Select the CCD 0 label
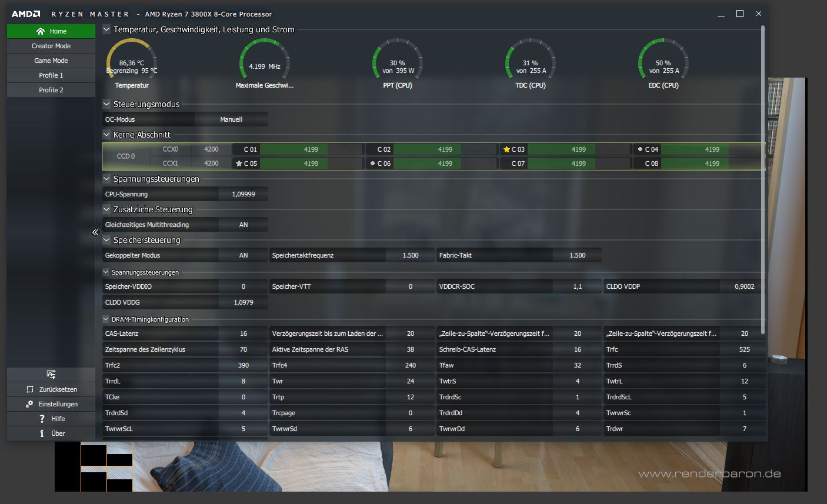Screen dimensions: 827x504 126,156
